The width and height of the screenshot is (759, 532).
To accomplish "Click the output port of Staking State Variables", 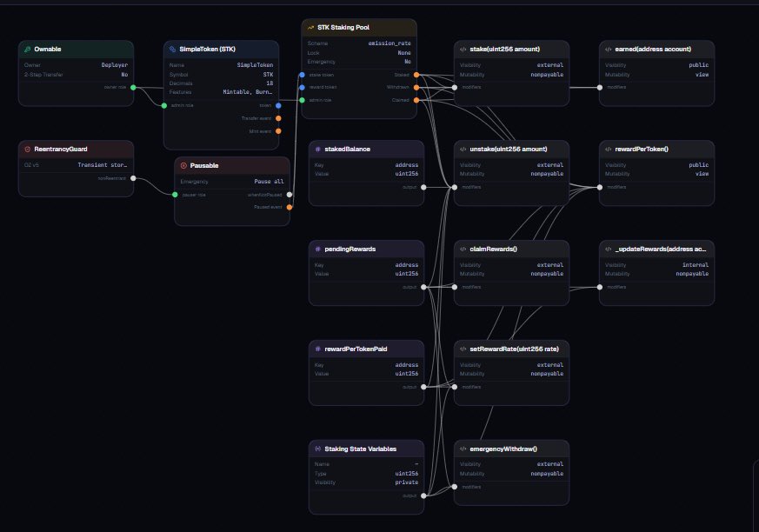I will (423, 495).
